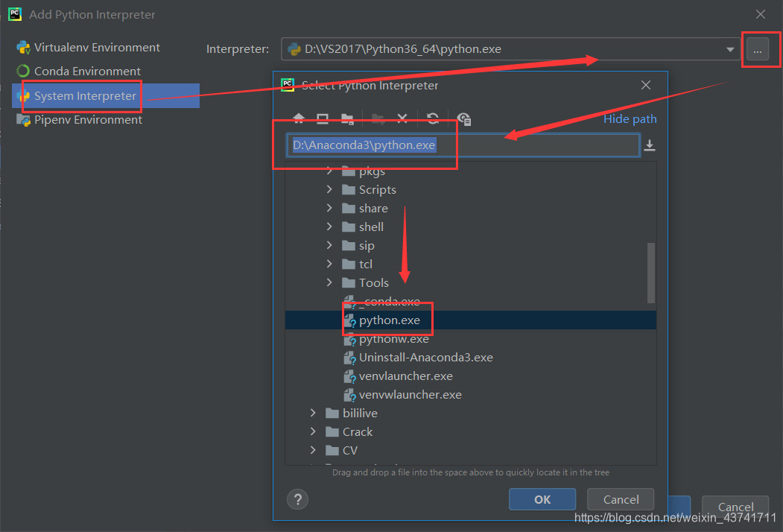The width and height of the screenshot is (783, 532).
Task: Expand the share folder
Action: click(329, 208)
